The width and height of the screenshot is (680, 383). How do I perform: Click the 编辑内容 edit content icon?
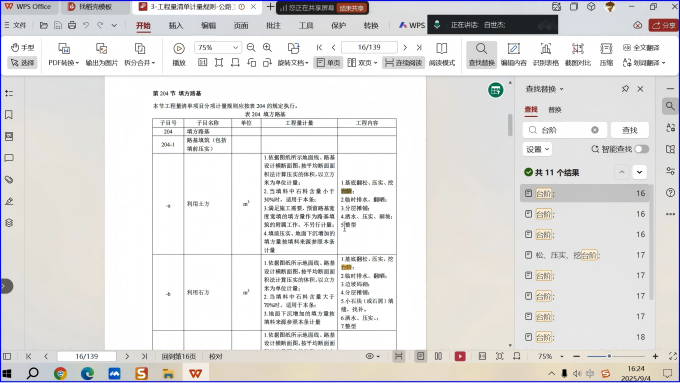click(x=513, y=49)
